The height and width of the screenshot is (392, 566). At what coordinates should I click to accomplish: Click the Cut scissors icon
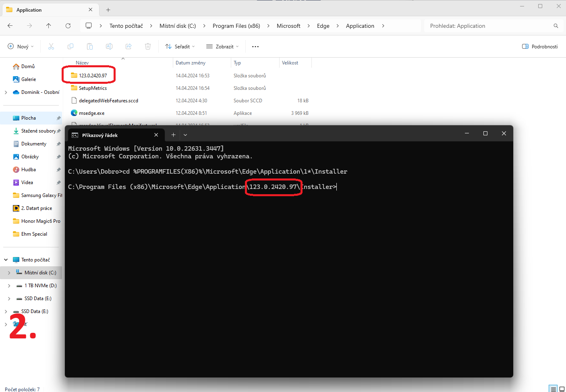[x=51, y=47]
